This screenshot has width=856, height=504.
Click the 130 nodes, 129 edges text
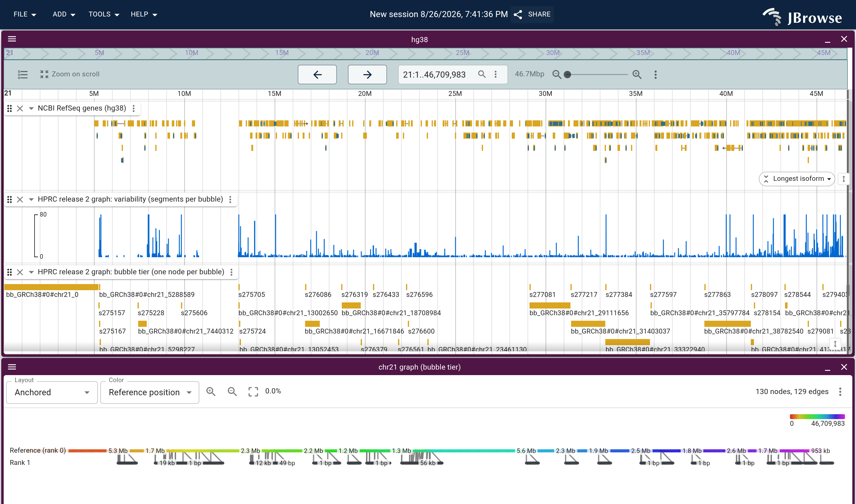click(x=792, y=392)
